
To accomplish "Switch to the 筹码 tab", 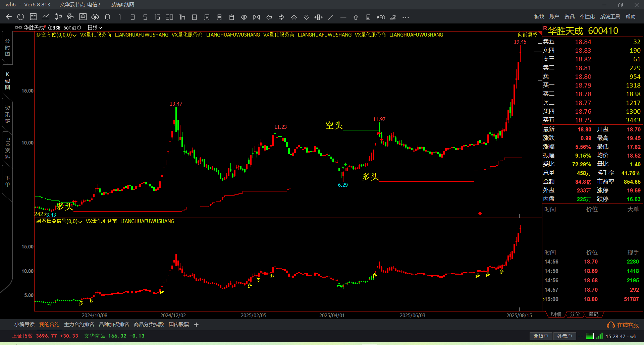I will [x=594, y=314].
